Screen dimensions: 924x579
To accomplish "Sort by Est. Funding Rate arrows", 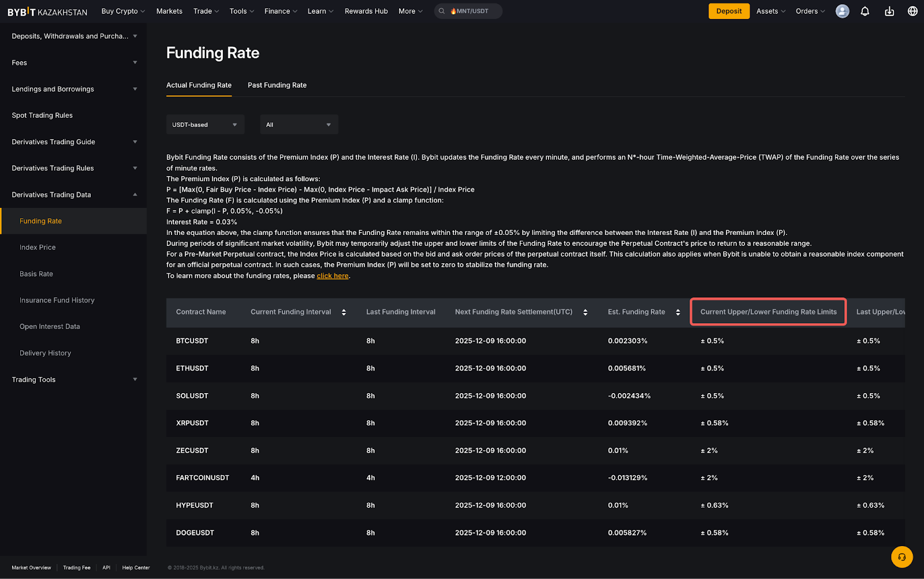I will tap(677, 312).
